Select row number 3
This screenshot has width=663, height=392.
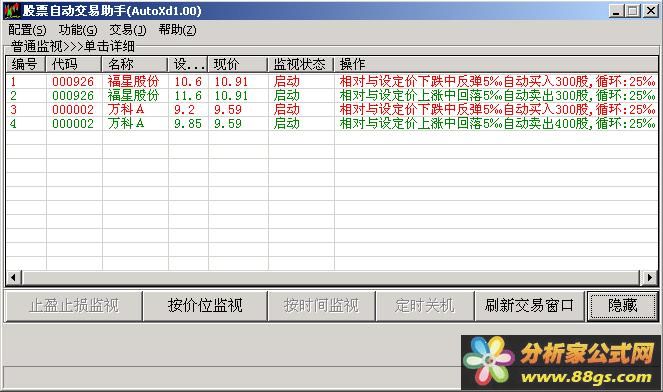click(x=14, y=110)
